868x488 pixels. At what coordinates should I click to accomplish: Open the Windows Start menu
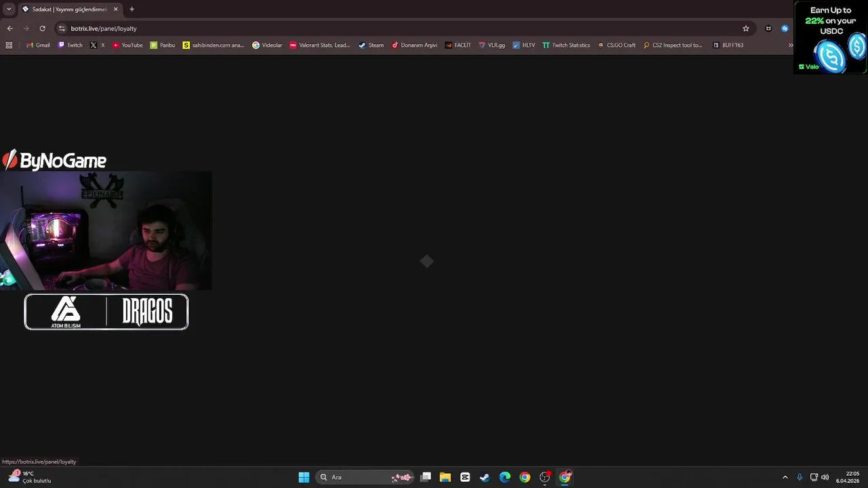304,477
